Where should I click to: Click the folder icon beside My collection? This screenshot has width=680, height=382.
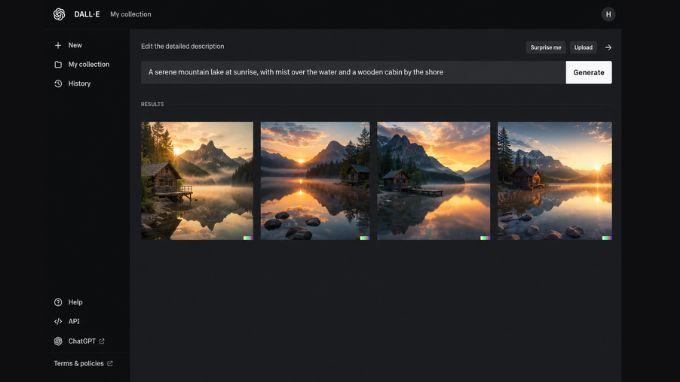[58, 65]
